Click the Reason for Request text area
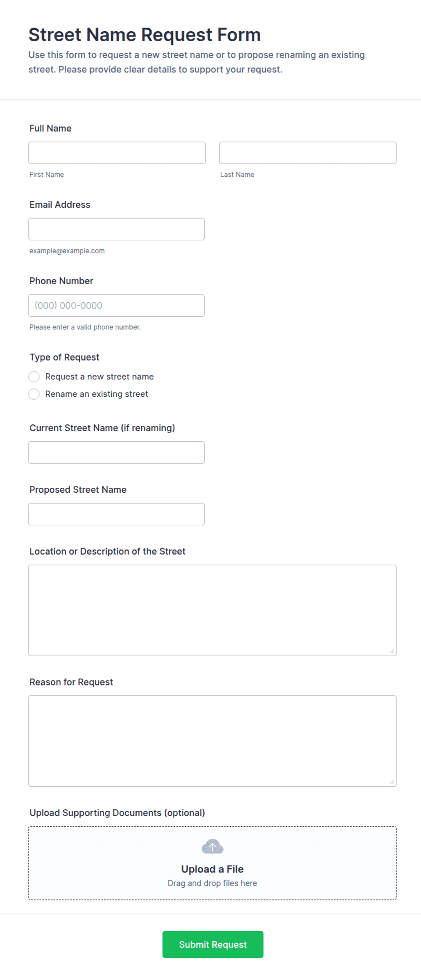 point(212,741)
